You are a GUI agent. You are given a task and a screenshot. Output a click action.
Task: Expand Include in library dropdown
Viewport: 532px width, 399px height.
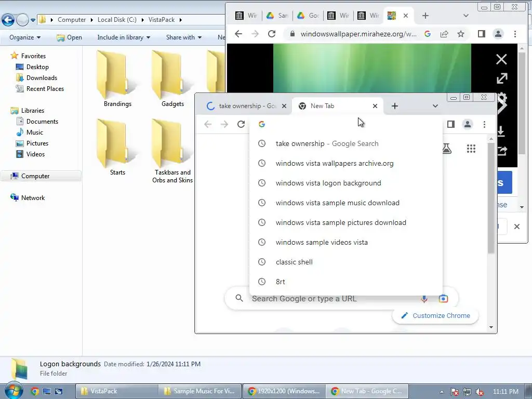coord(124,37)
